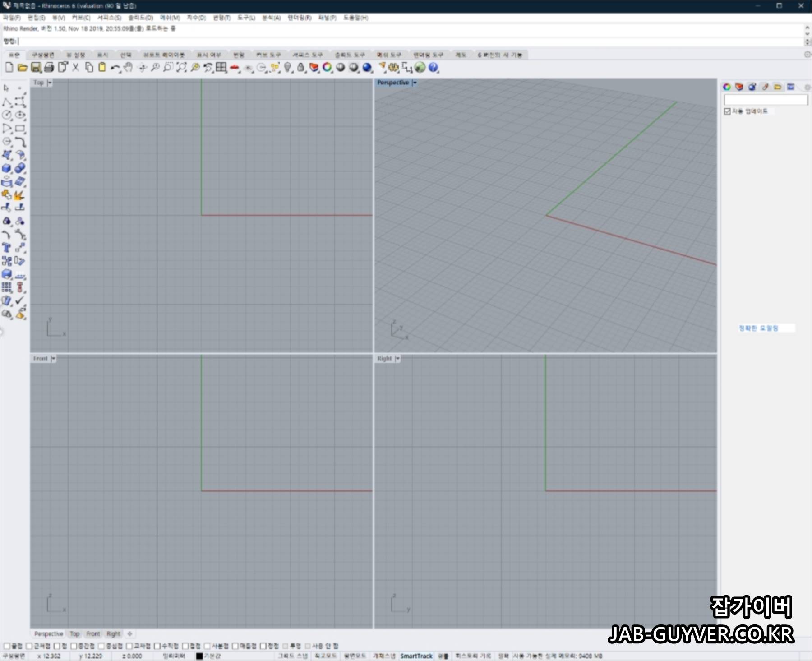Select the pointer arrow tool in left sidebar
Viewport: 812px width, 661px height.
point(6,88)
